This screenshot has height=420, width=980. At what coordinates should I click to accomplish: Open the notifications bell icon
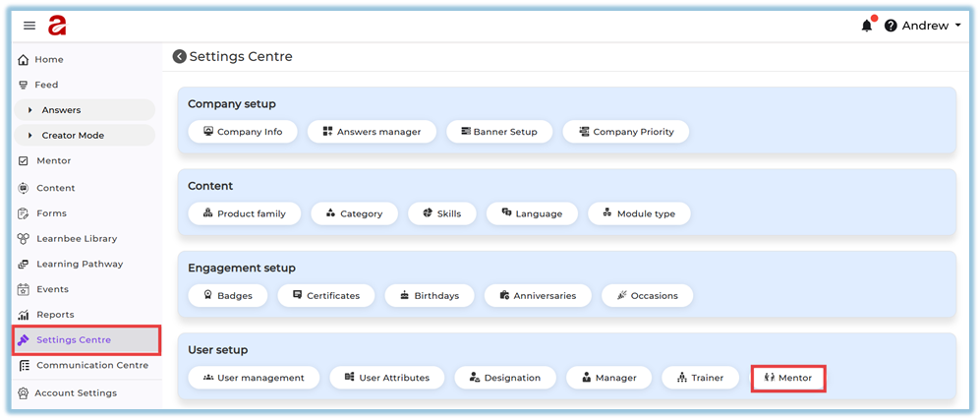coord(866,26)
